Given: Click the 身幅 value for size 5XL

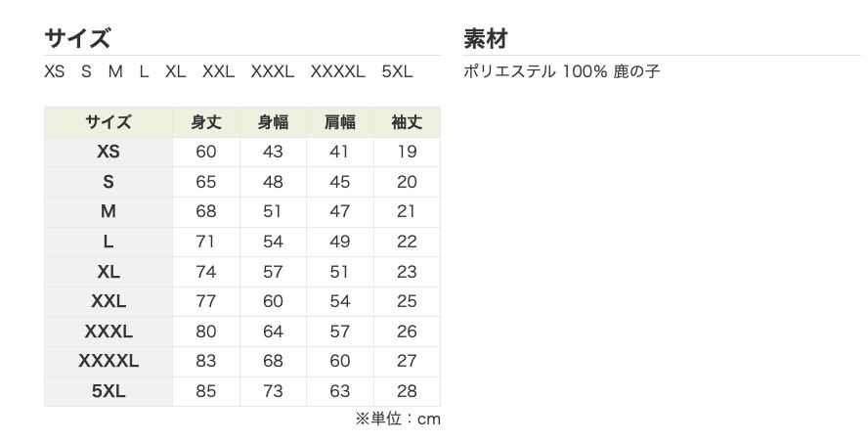Looking at the screenshot, I should pyautogui.click(x=273, y=391).
